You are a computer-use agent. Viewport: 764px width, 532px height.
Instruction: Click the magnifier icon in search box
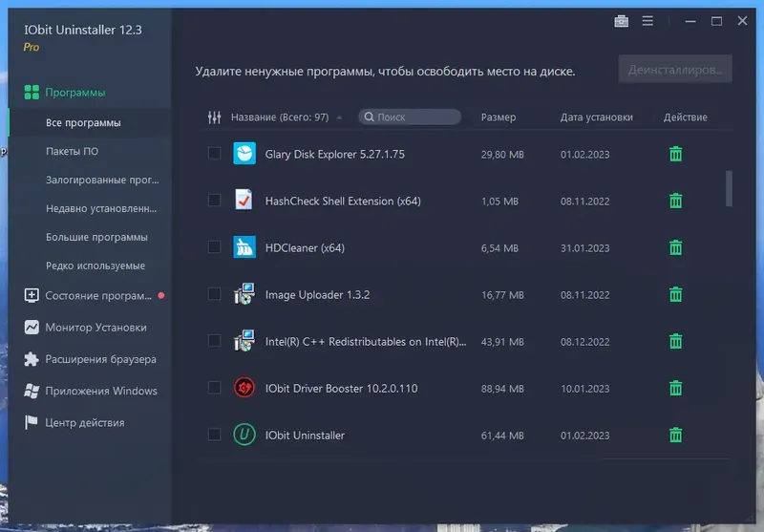coord(369,117)
